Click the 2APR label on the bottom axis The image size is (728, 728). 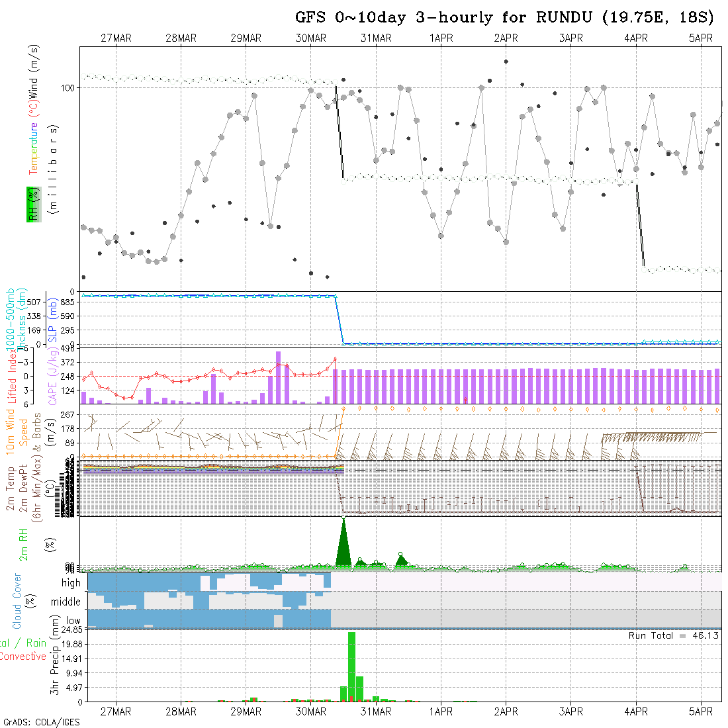point(506,711)
